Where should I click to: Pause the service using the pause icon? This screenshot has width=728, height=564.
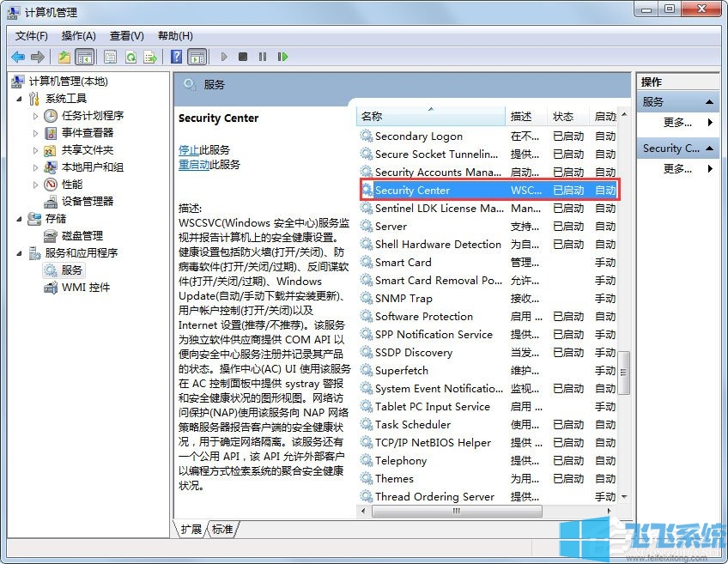263,57
